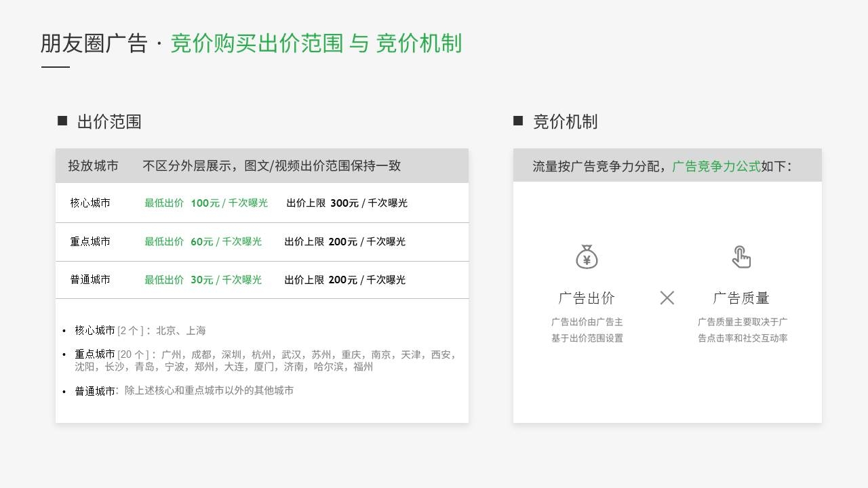Select the 核心城市 table row label

(90, 203)
